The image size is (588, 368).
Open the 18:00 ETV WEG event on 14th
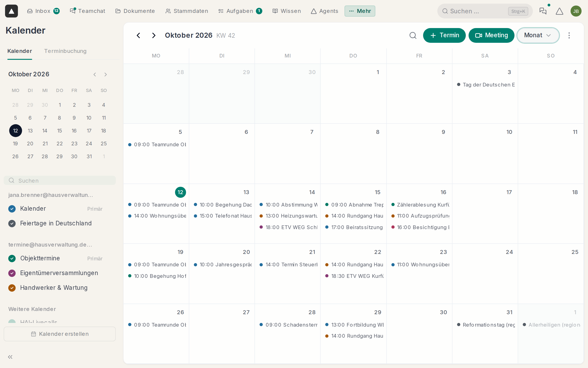tap(288, 227)
